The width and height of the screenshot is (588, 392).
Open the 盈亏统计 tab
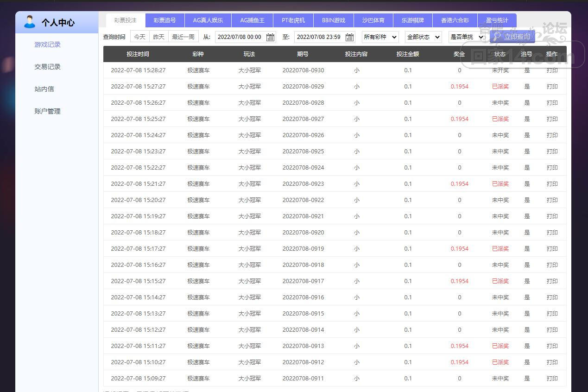point(497,20)
